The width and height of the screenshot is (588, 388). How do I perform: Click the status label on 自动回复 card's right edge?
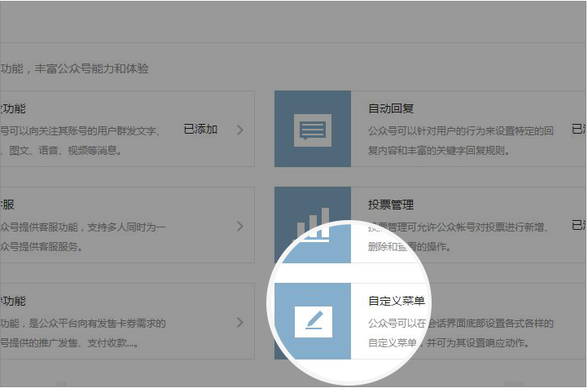pos(578,129)
